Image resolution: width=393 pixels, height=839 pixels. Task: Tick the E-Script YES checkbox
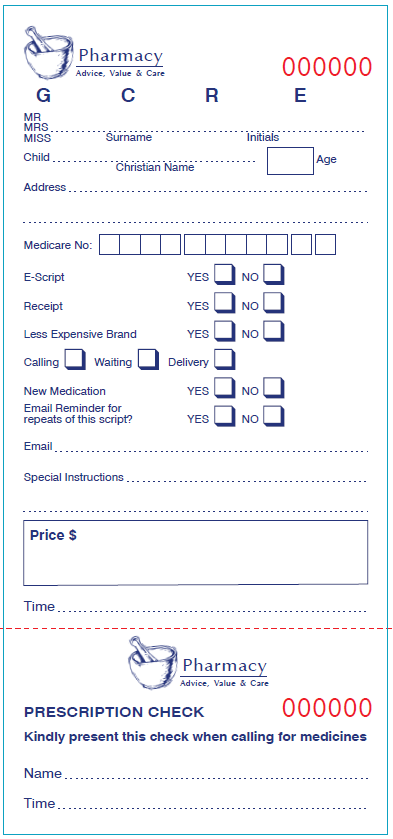tap(224, 274)
